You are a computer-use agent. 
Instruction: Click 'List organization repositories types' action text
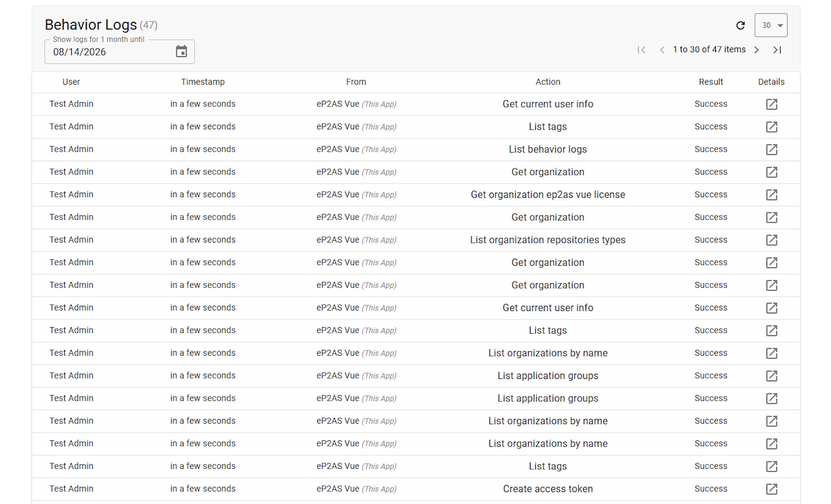click(x=548, y=240)
